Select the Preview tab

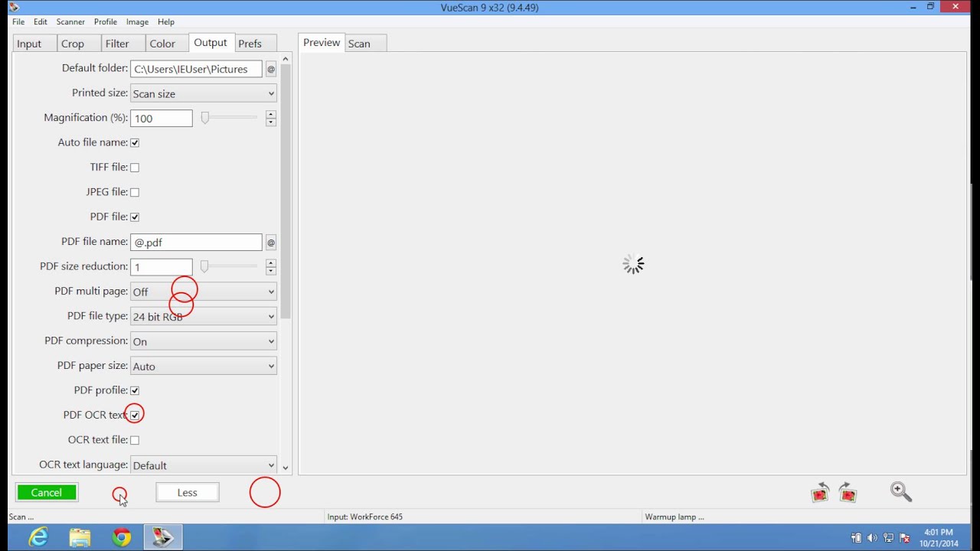(322, 43)
